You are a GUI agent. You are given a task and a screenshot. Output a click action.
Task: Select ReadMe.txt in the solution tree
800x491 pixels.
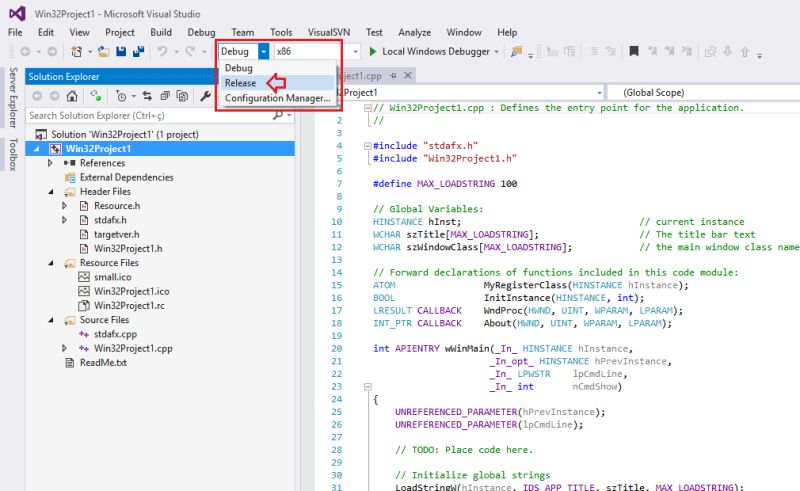[x=103, y=363]
